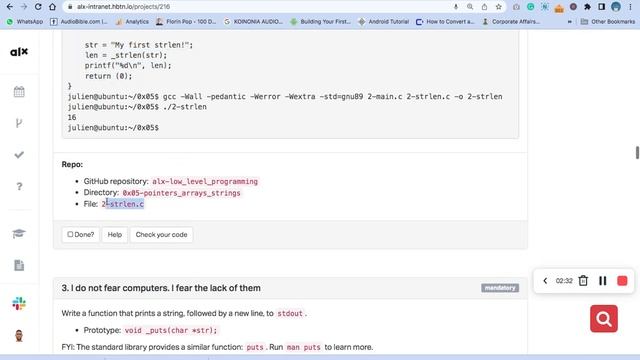Image resolution: width=640 pixels, height=360 pixels.
Task: Open the Florin Pop bookmark
Action: [x=186, y=22]
